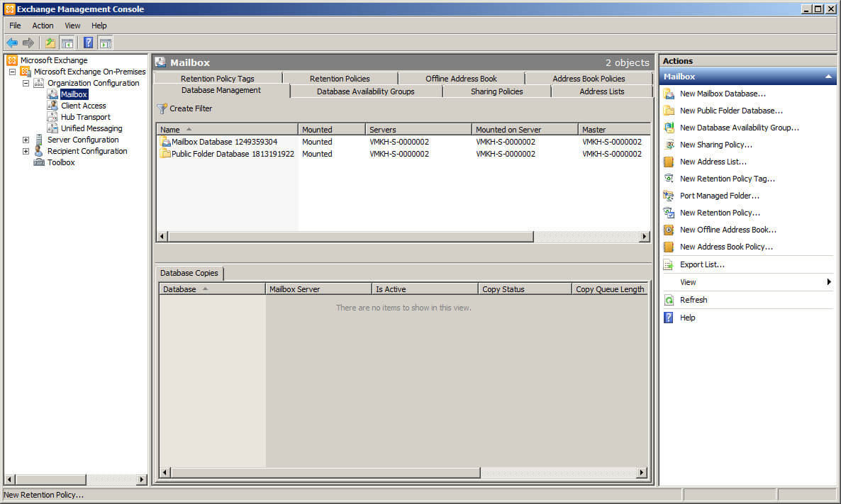Click the New Database Availability Group icon
Viewport: 841px width, 504px height.
669,128
